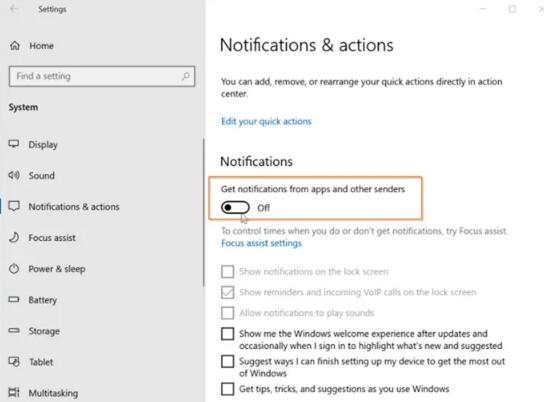544x402 pixels.
Task: Click the sidebar vertical scrollbar
Action: (204, 213)
